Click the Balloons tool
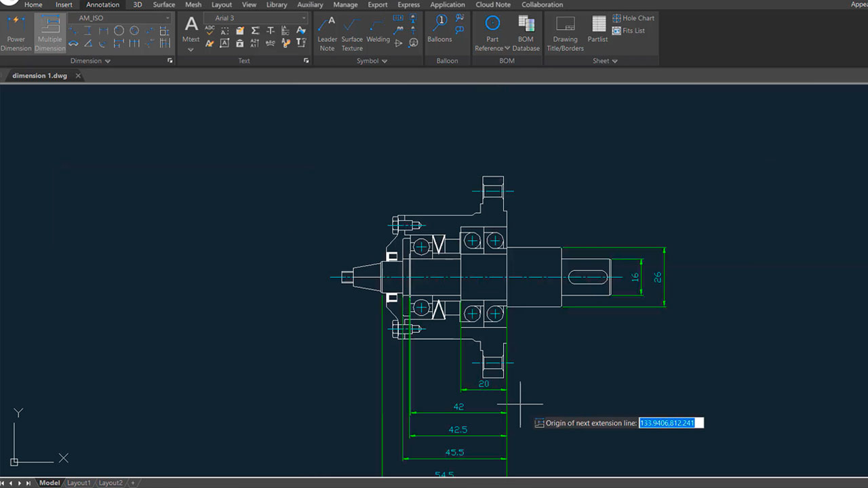This screenshot has width=868, height=488. pos(439,30)
